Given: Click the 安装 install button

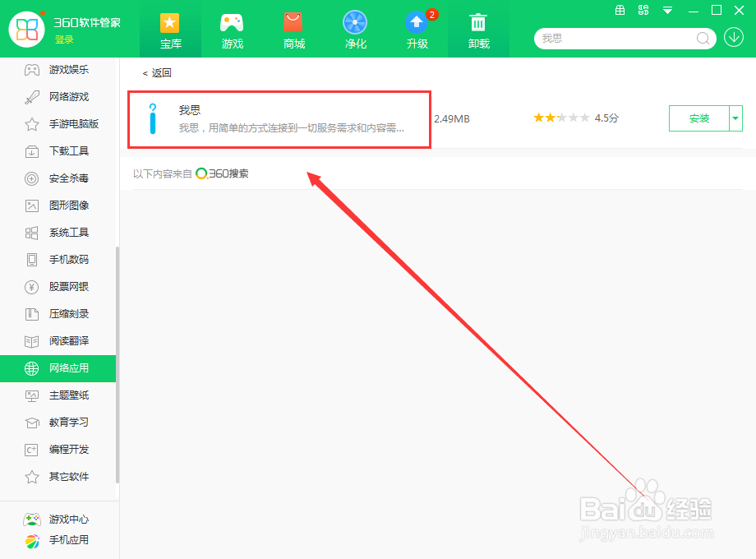Looking at the screenshot, I should point(699,118).
